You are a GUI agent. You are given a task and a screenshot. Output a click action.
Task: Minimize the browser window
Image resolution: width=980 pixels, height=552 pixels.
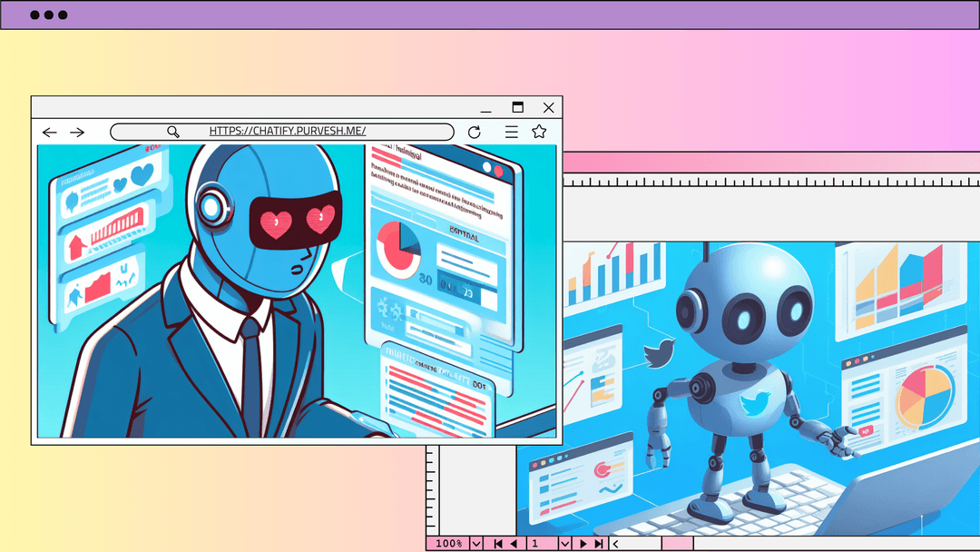(487, 107)
